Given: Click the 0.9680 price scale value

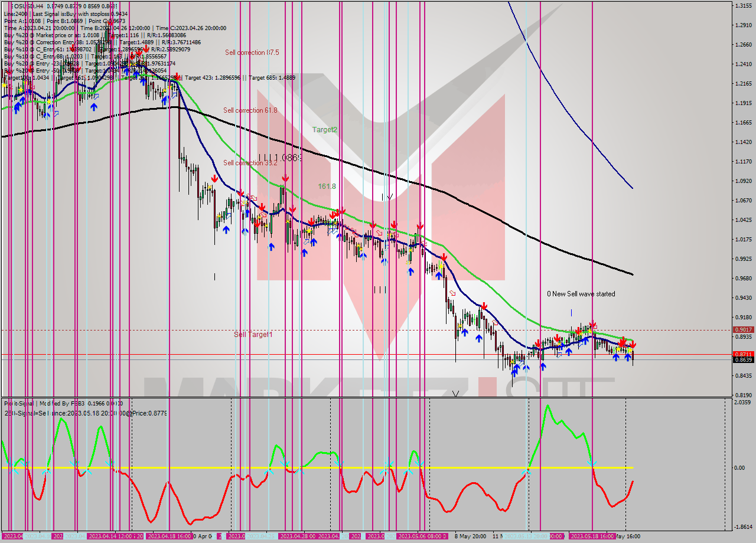Looking at the screenshot, I should [x=743, y=278].
